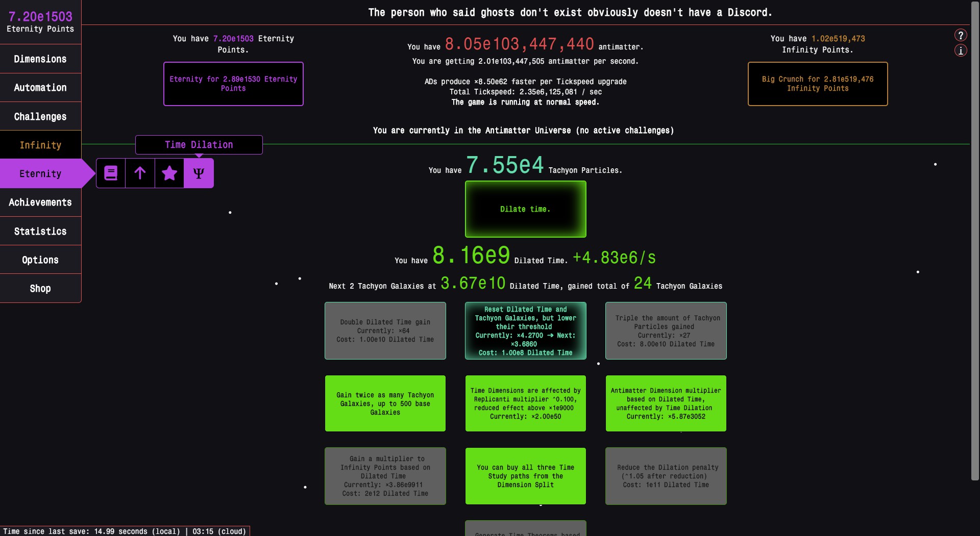The image size is (980, 536).
Task: Click the 8.16e9 Dilated Time value
Action: (471, 255)
